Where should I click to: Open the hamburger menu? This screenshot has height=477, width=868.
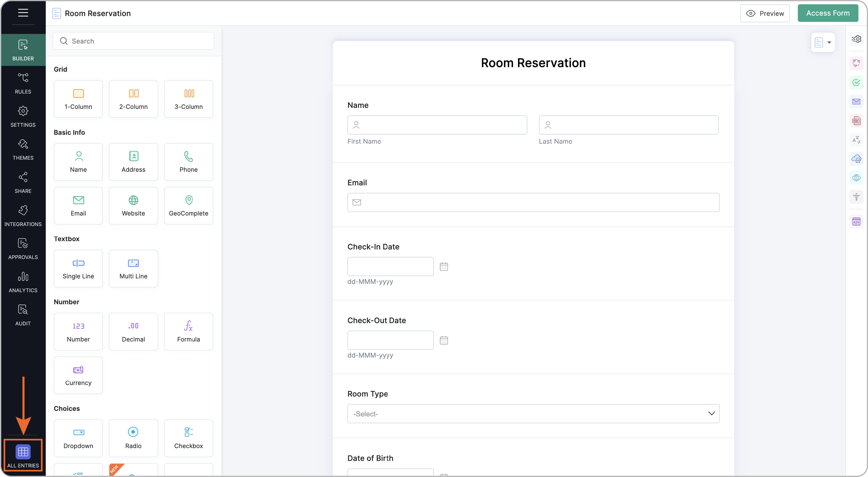[23, 13]
